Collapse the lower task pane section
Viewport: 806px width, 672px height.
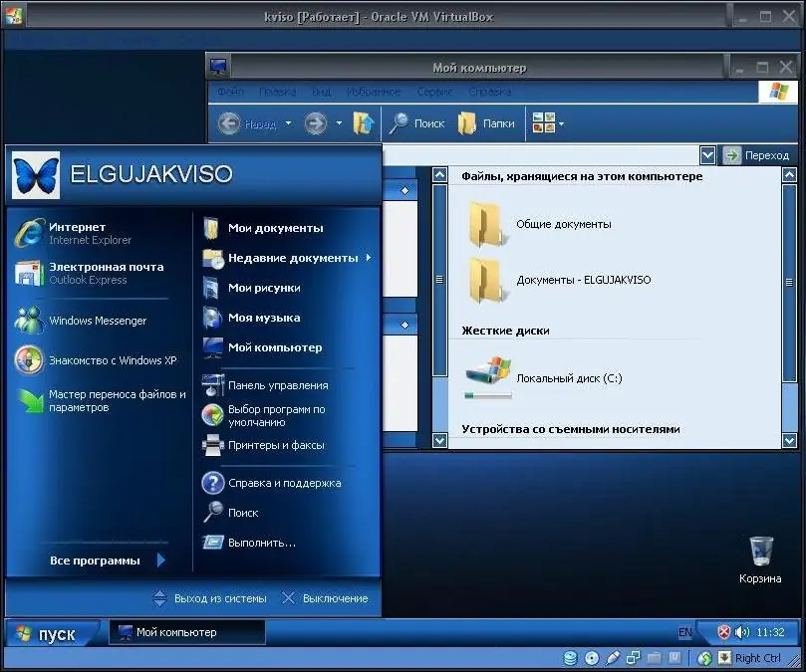click(x=405, y=326)
